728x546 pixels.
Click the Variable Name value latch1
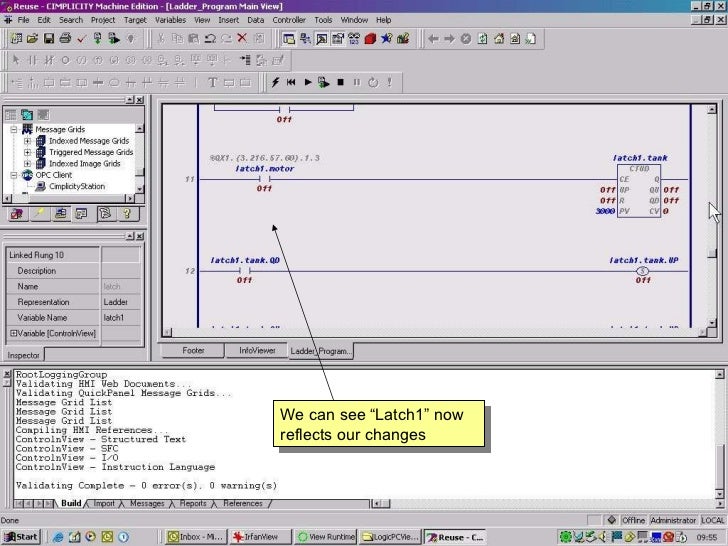point(121,318)
